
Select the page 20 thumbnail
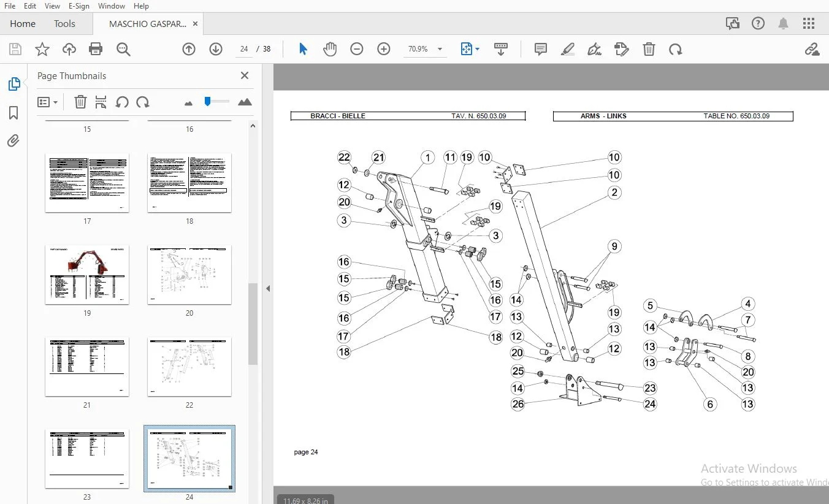click(189, 275)
